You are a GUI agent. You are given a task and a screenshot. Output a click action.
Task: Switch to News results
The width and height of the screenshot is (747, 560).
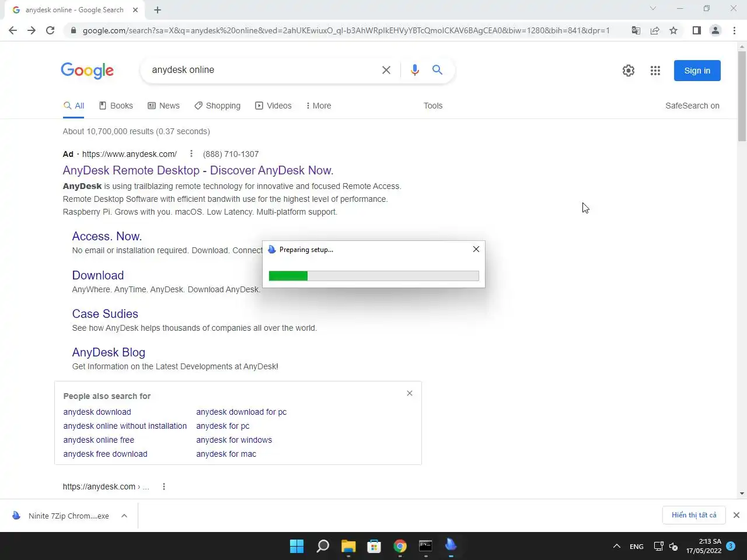pos(164,106)
